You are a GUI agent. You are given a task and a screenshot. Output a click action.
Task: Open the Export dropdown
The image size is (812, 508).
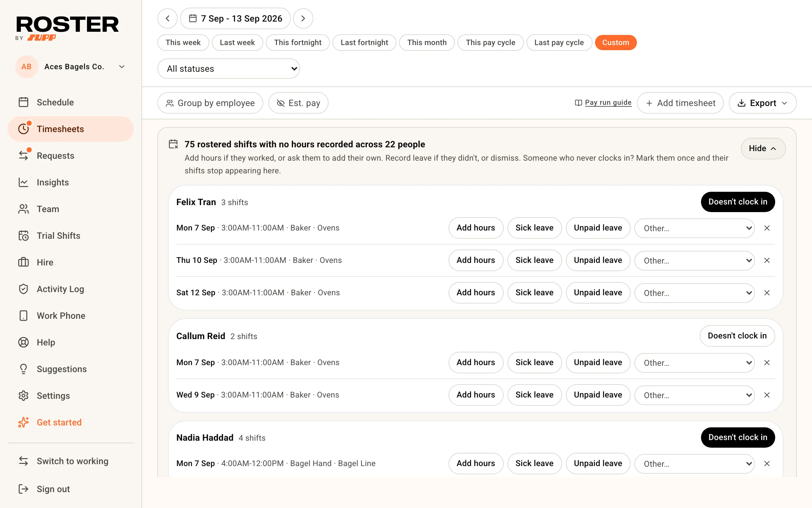pyautogui.click(x=762, y=103)
